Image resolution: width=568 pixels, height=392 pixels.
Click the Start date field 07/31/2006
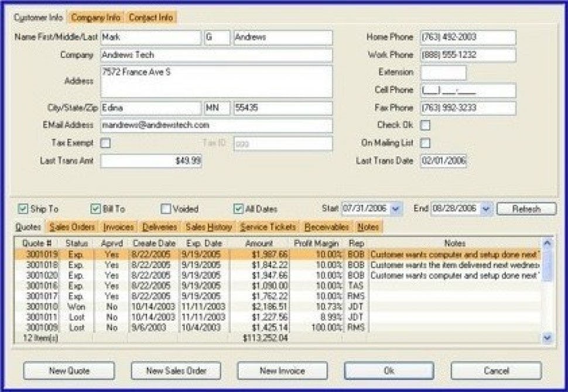coord(366,209)
